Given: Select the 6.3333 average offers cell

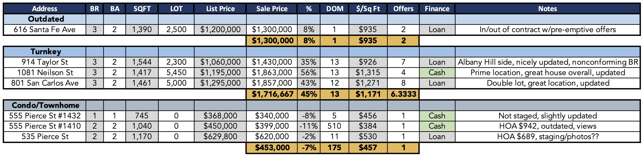Looking at the screenshot, I should coord(403,94).
